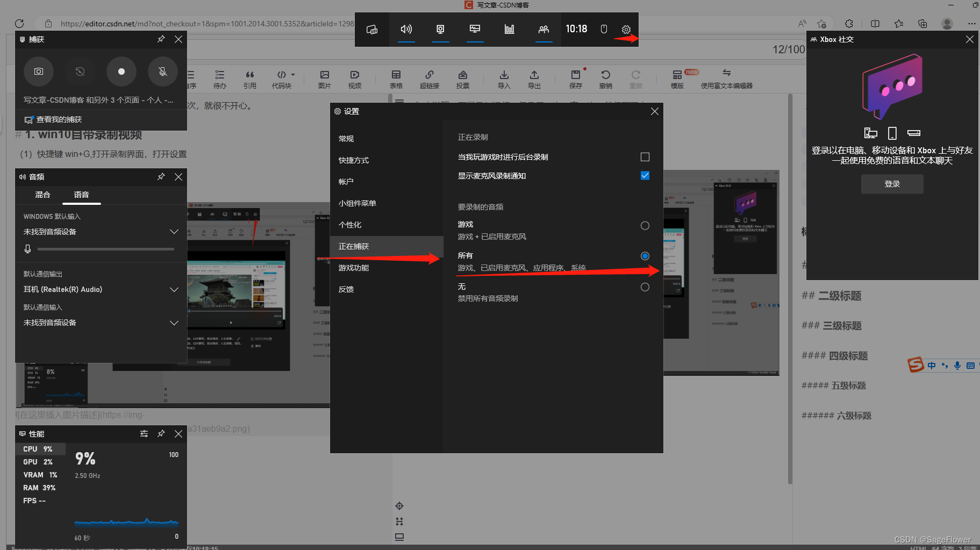Open the 快捷方式 settings section
The width and height of the screenshot is (980, 550).
[387, 160]
